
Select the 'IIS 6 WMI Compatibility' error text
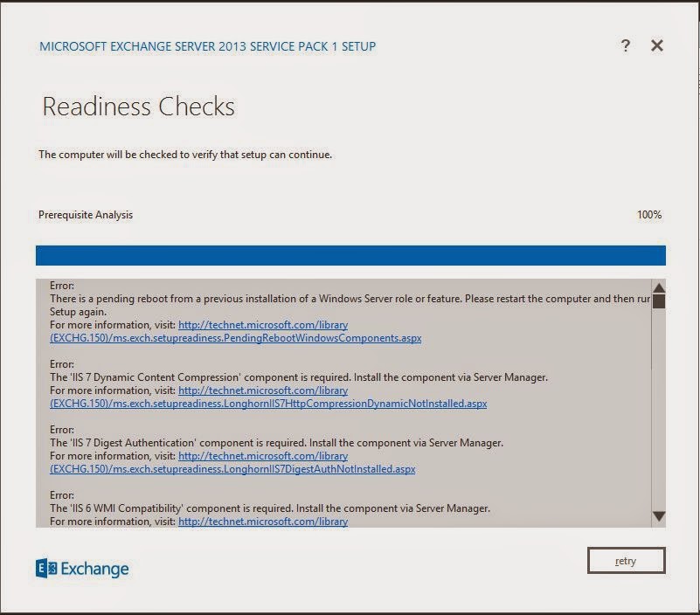270,508
